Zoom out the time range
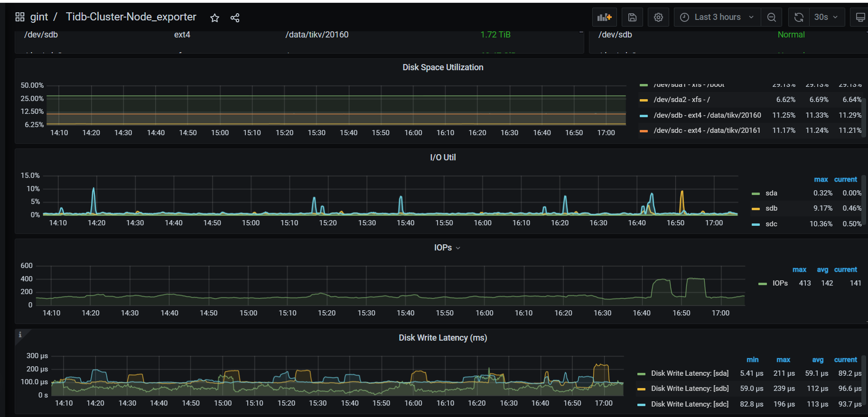The width and height of the screenshot is (868, 417). [772, 18]
